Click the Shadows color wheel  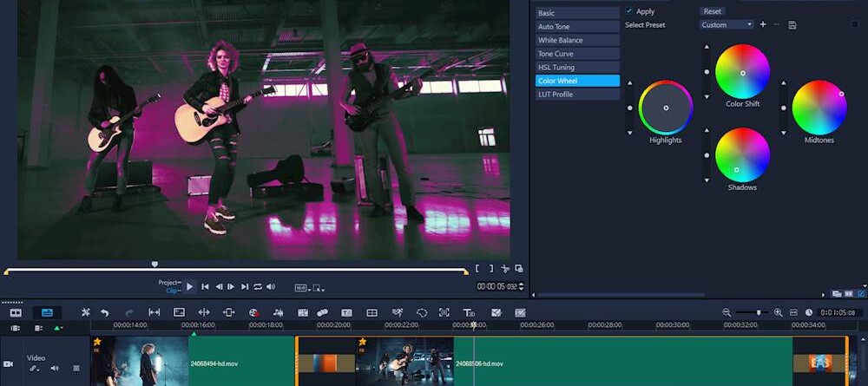pos(742,154)
